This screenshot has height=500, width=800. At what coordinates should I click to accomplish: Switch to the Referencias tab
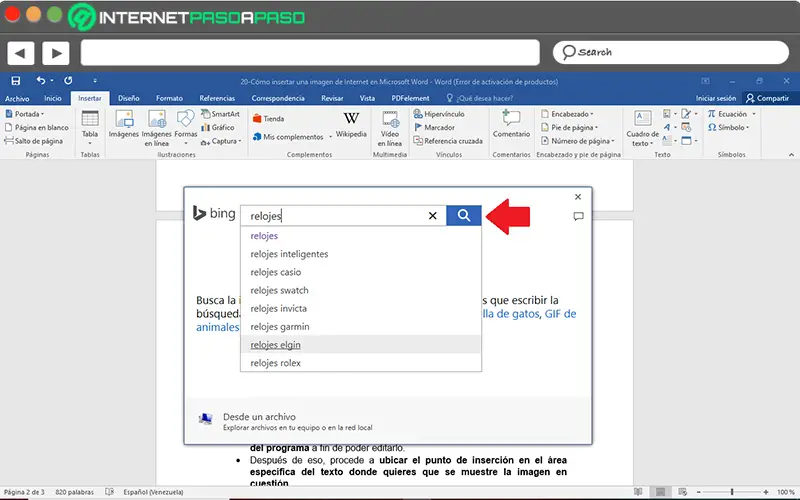pyautogui.click(x=217, y=98)
